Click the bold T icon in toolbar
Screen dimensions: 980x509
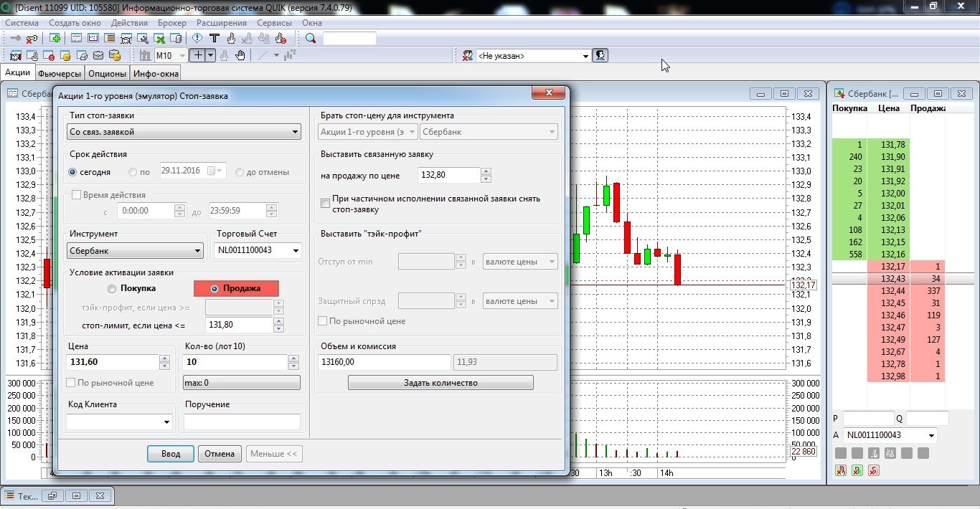pyautogui.click(x=214, y=39)
